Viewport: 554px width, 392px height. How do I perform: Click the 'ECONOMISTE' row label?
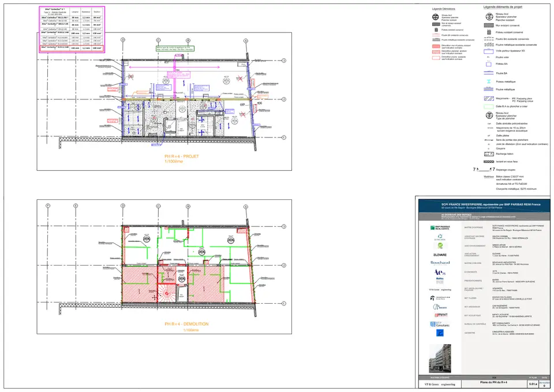(471, 272)
